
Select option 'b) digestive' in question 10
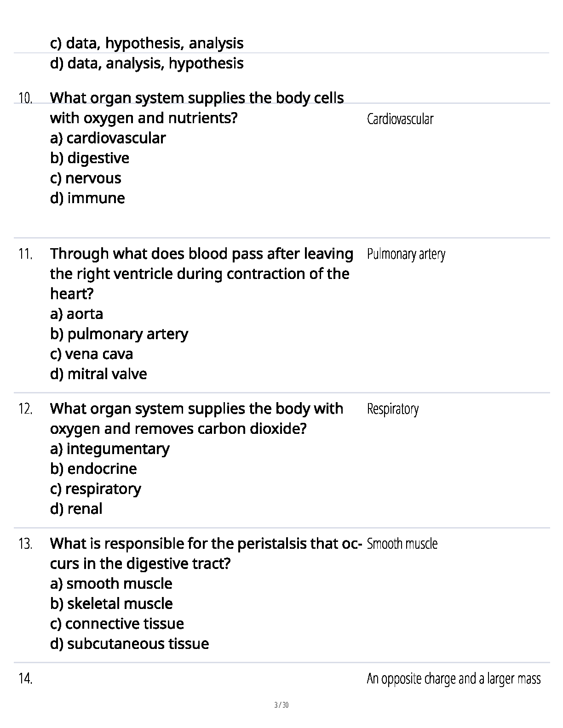[90, 158]
